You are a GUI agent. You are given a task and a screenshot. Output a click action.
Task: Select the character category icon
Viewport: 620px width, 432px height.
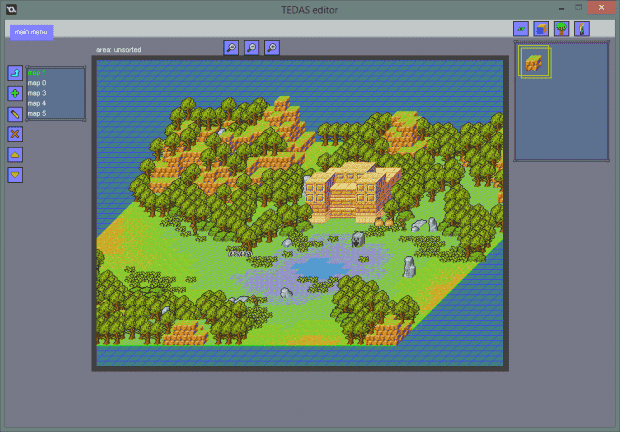click(581, 29)
